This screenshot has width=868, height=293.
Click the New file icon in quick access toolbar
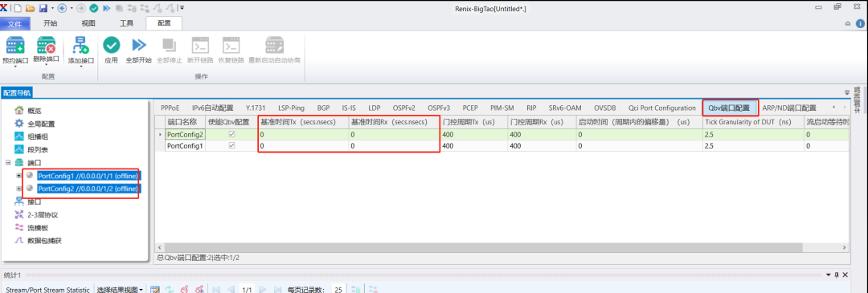coord(18,8)
